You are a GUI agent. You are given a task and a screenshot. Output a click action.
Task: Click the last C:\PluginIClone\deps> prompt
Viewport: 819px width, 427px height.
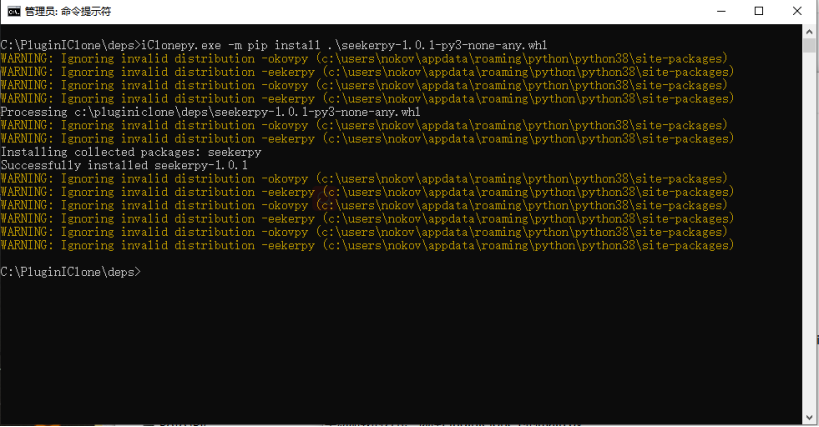(x=71, y=272)
